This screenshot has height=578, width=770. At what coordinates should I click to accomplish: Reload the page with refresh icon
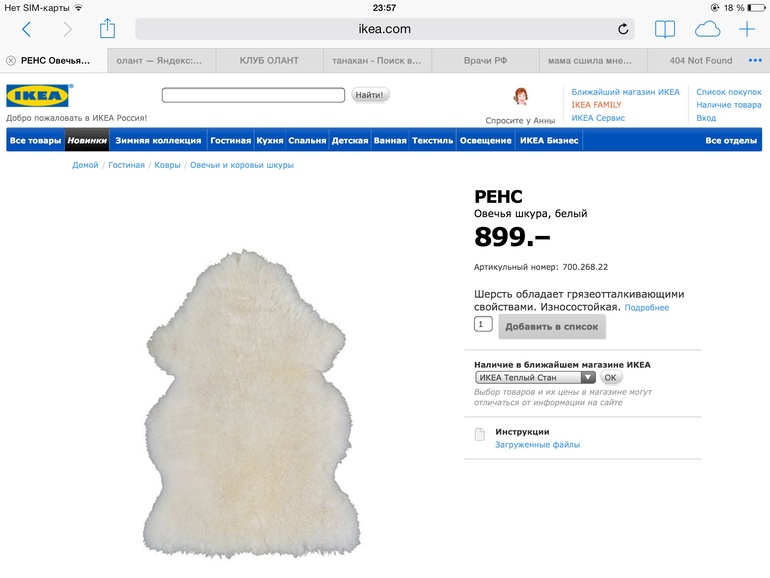point(623,29)
